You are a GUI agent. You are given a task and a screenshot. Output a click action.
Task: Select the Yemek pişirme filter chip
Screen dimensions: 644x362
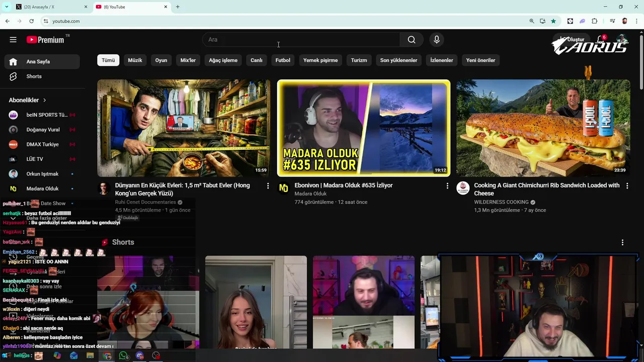320,60
